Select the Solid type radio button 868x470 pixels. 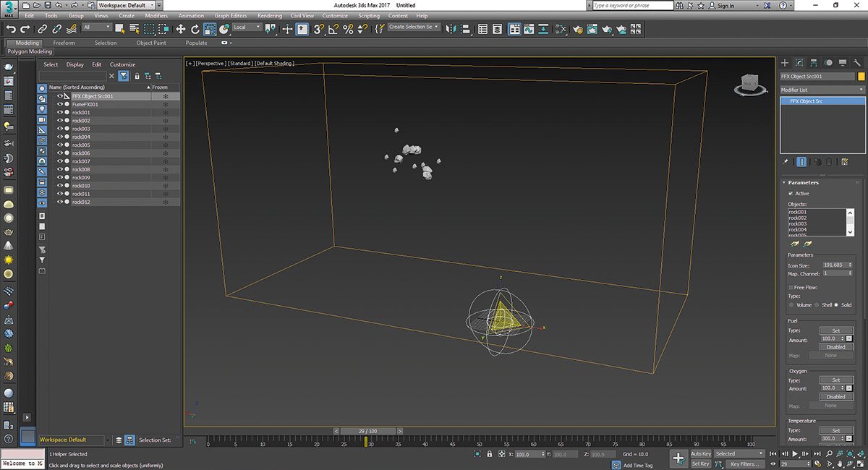(x=837, y=304)
